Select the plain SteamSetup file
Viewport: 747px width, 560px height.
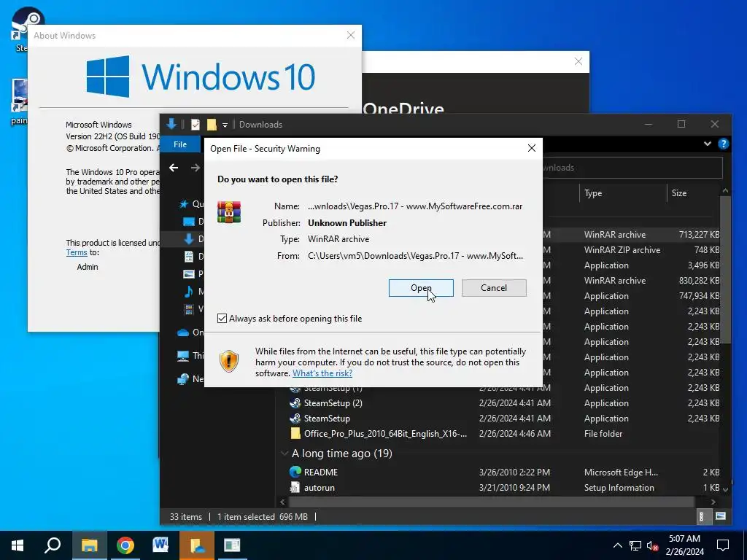tap(327, 418)
